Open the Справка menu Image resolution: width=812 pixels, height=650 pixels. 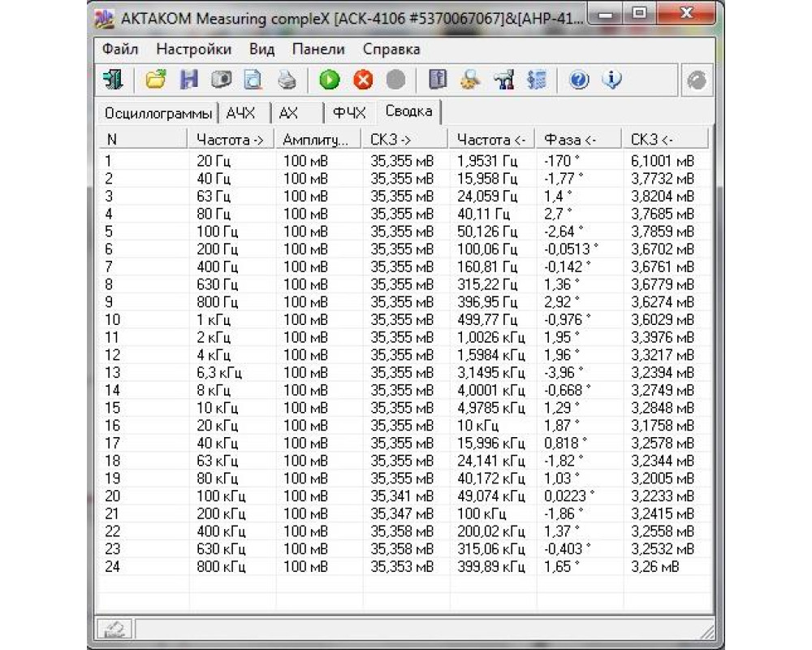click(391, 50)
